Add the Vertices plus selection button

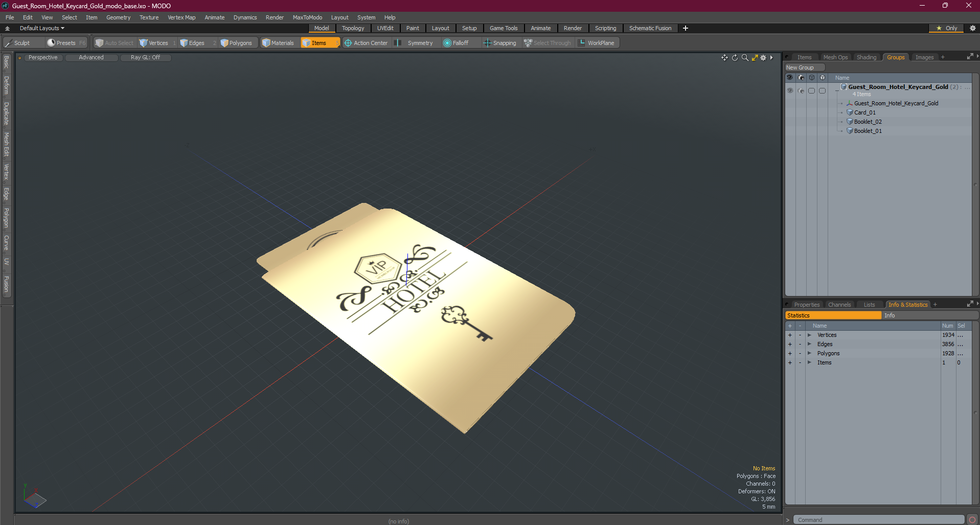(x=790, y=335)
